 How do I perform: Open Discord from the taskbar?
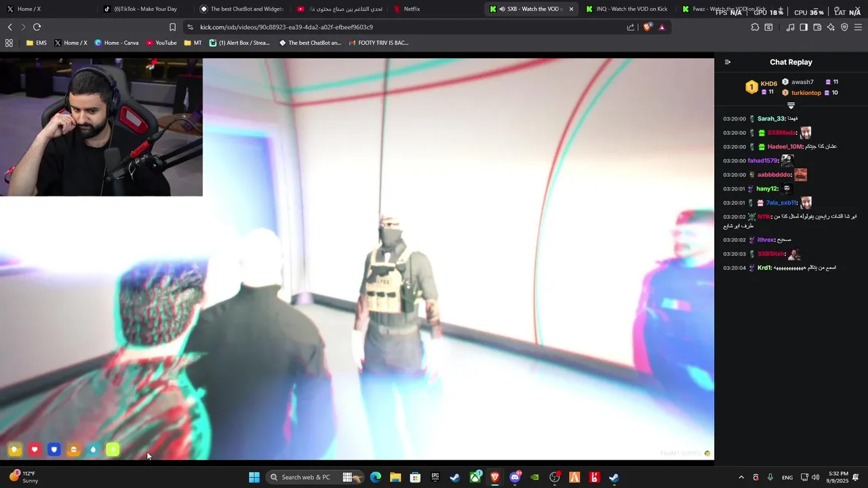(515, 477)
